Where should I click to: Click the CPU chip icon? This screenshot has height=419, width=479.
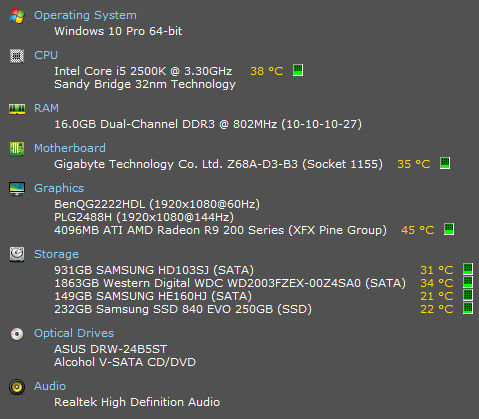click(x=17, y=56)
